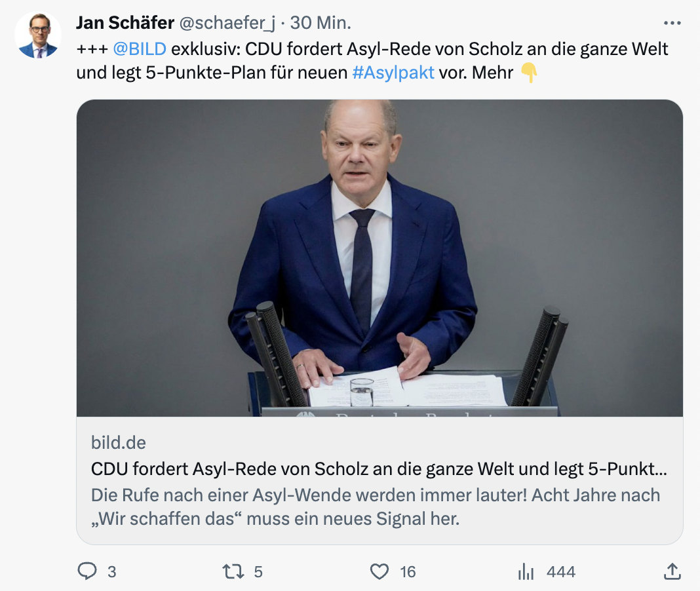The width and height of the screenshot is (700, 591).
Task: Click the retweet arrows icon
Action: click(x=233, y=571)
